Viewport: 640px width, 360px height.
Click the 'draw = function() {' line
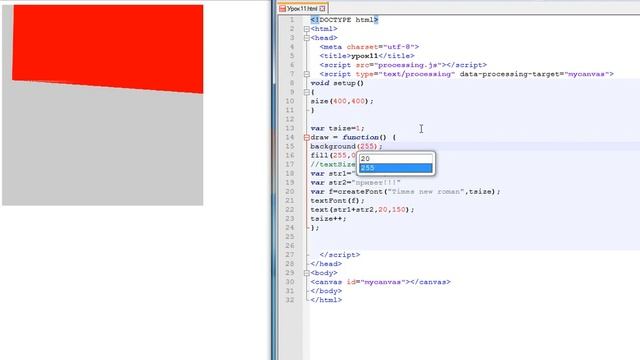click(353, 138)
